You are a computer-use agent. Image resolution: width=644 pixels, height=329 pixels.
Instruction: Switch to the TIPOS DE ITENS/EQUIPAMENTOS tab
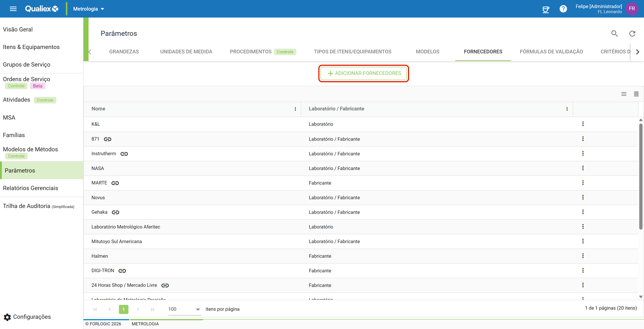coord(353,52)
